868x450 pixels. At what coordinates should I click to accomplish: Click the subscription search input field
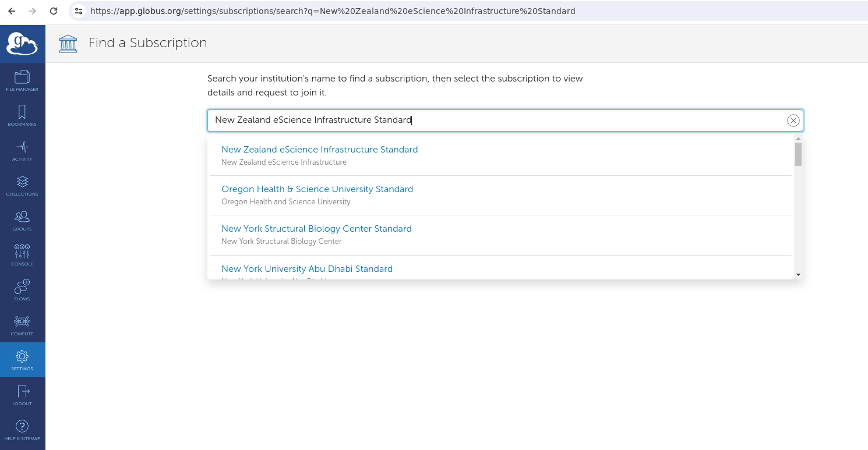(x=505, y=121)
